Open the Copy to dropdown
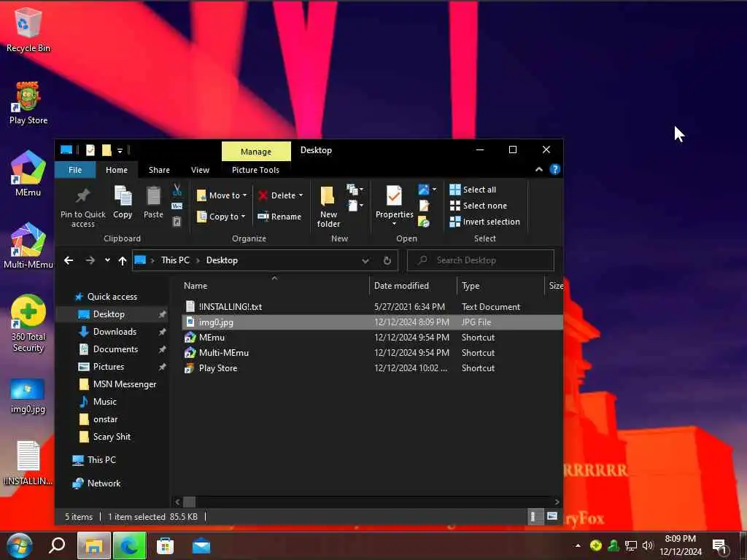This screenshot has width=747, height=560. 221,217
